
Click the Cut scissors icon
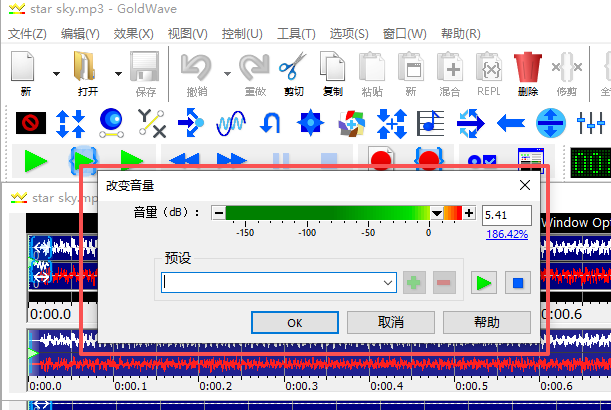[x=293, y=66]
